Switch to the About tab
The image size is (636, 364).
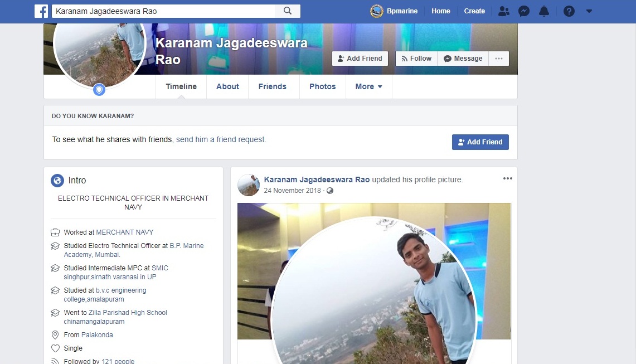pos(227,86)
